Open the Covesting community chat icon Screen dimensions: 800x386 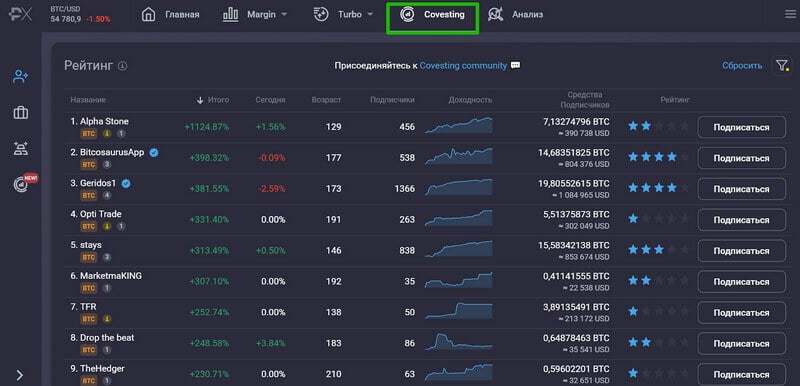[515, 65]
